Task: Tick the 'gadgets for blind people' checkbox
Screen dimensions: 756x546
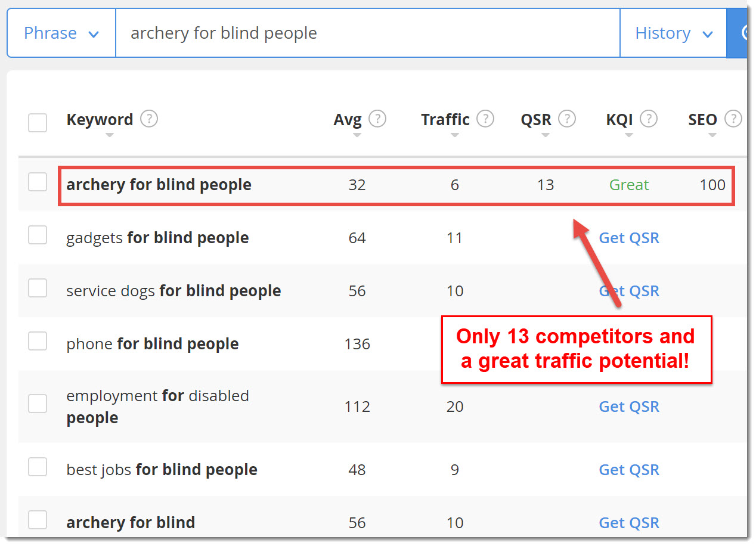Action: click(38, 235)
